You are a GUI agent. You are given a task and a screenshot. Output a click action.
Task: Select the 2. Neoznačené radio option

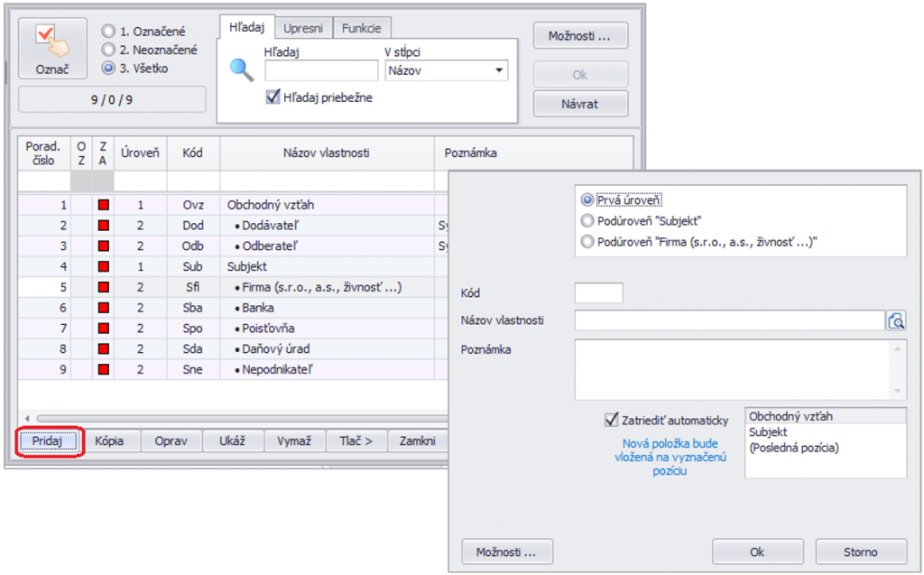point(109,50)
